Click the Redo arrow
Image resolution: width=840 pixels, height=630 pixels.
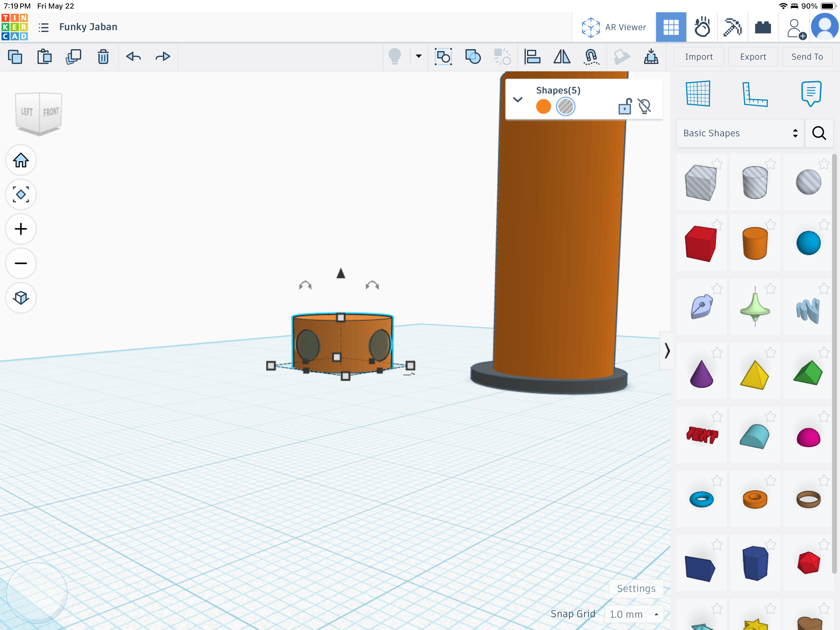[163, 57]
